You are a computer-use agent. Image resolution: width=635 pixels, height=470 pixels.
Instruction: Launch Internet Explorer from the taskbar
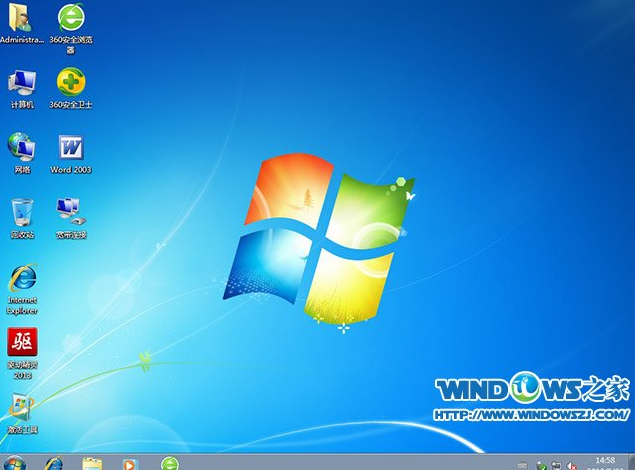point(54,464)
